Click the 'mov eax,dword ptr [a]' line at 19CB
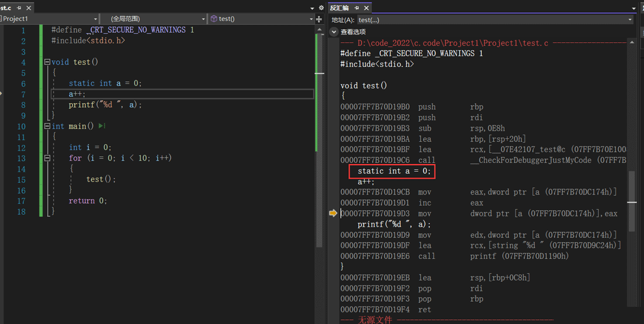The image size is (644, 324). 479,192
